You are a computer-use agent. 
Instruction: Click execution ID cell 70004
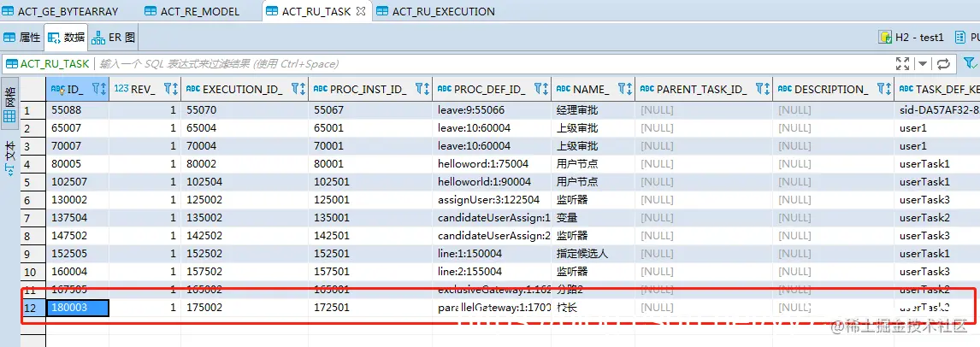pos(245,146)
